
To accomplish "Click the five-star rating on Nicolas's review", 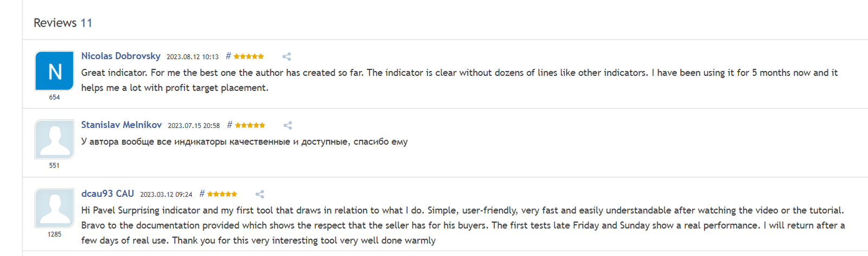I will point(249,56).
